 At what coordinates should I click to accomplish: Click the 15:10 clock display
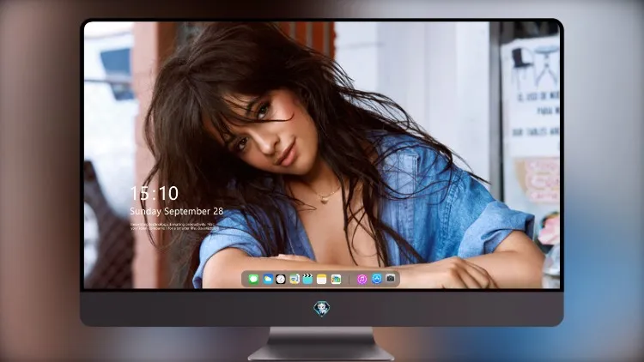tap(155, 193)
